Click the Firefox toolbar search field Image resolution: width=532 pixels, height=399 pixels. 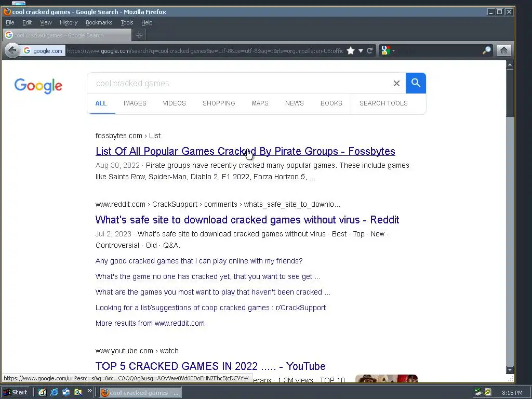tap(437, 51)
